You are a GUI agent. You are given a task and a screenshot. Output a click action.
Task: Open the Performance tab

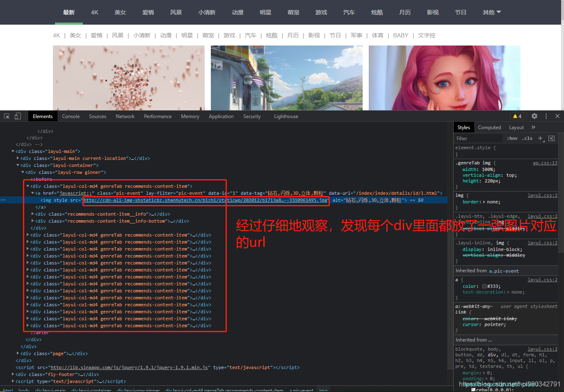tap(158, 116)
